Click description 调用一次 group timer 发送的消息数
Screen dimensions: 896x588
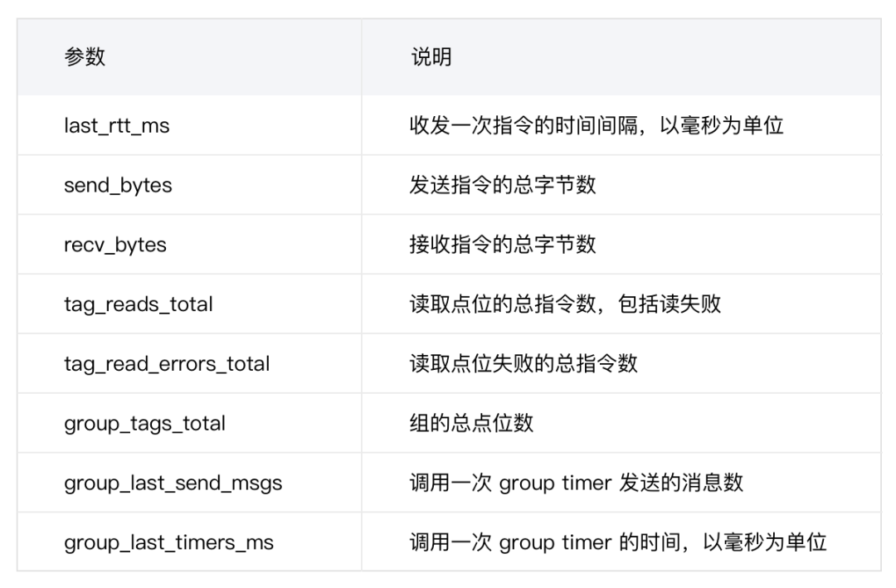576,483
